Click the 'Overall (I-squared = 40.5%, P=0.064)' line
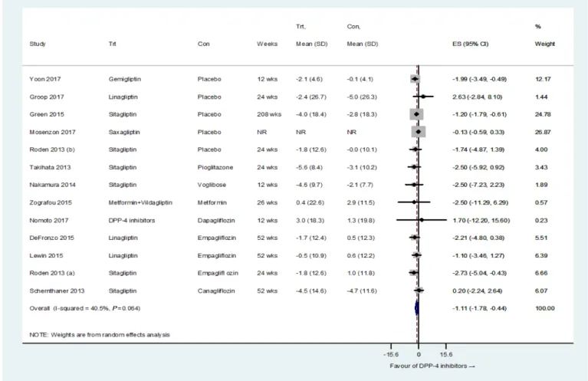Image resolution: width=588 pixels, height=381 pixels. 85,308
